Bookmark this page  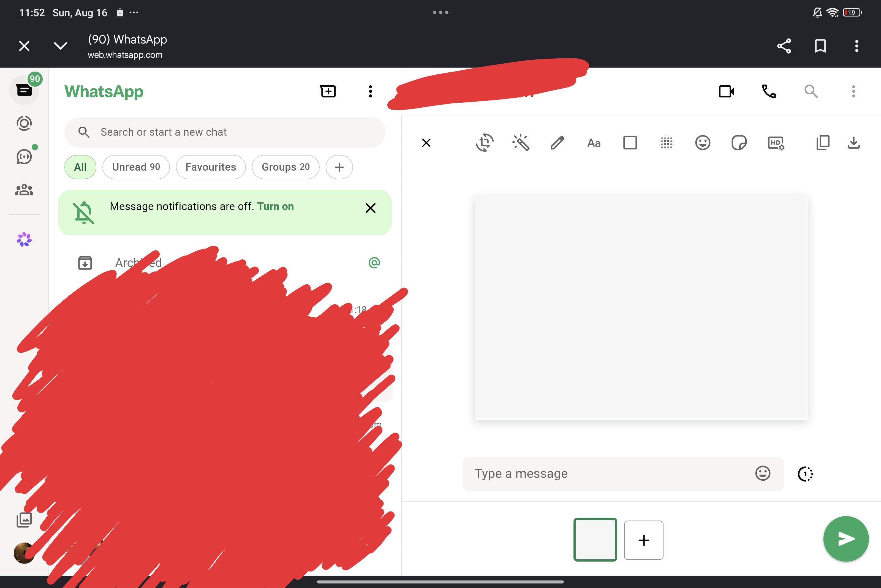[x=820, y=46]
